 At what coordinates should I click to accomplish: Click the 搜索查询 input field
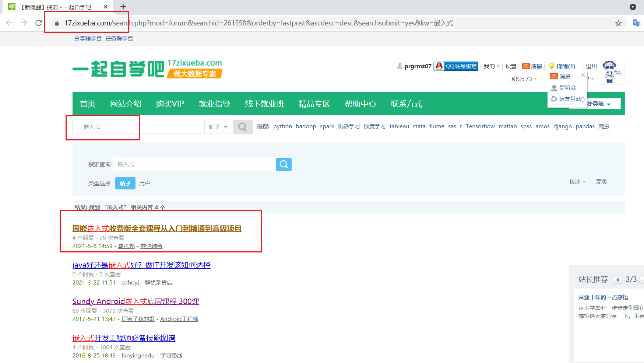[194, 164]
